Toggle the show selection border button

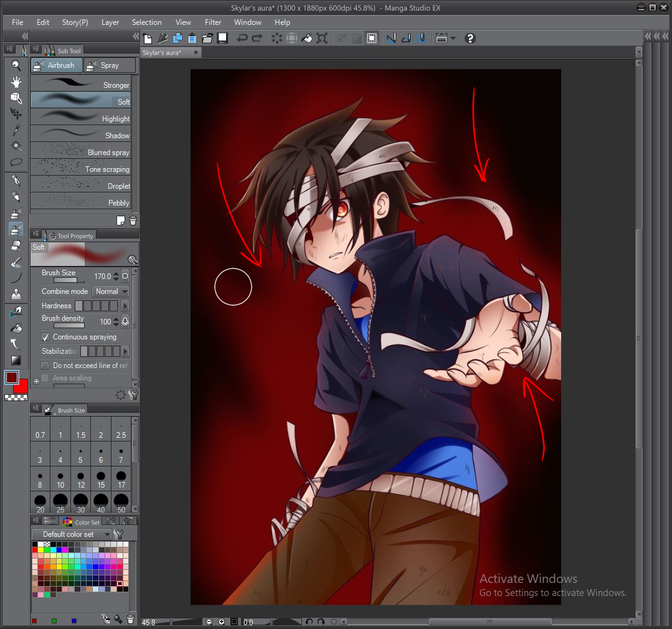(x=371, y=39)
